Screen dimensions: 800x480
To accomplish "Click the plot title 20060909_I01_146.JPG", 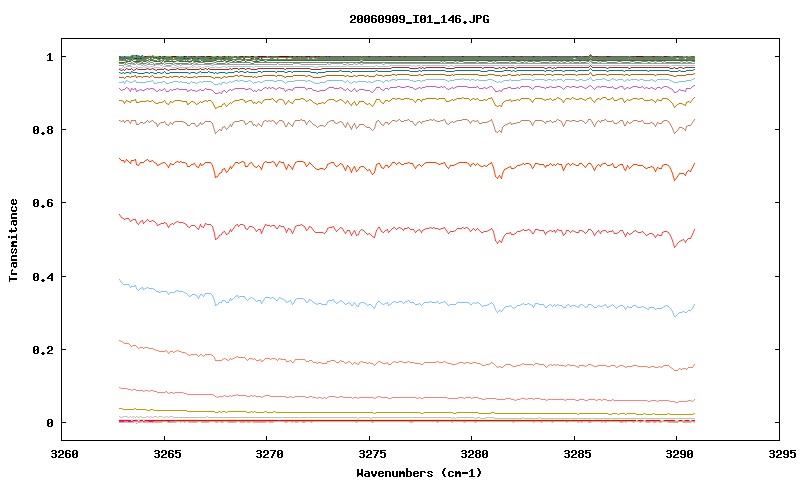I will click(x=419, y=19).
